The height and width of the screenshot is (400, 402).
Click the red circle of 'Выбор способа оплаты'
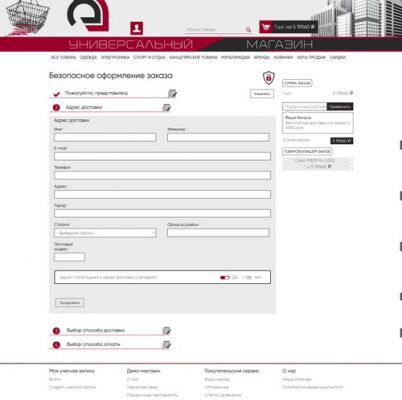(x=56, y=345)
